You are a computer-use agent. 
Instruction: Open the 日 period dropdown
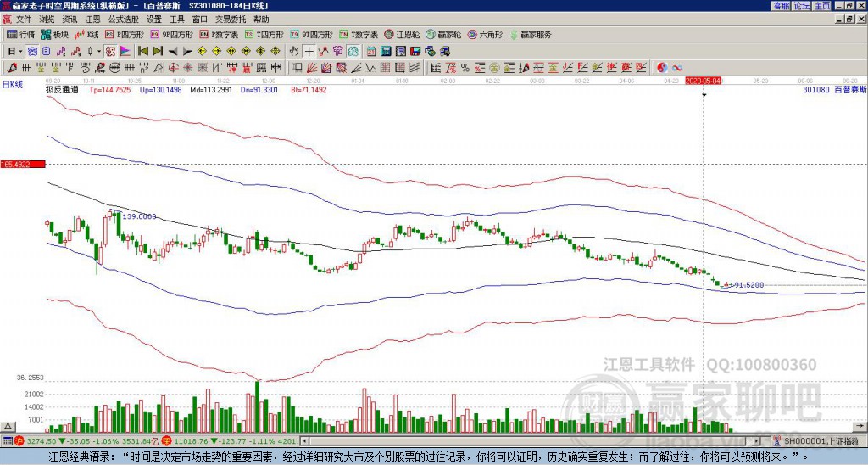click(15, 51)
